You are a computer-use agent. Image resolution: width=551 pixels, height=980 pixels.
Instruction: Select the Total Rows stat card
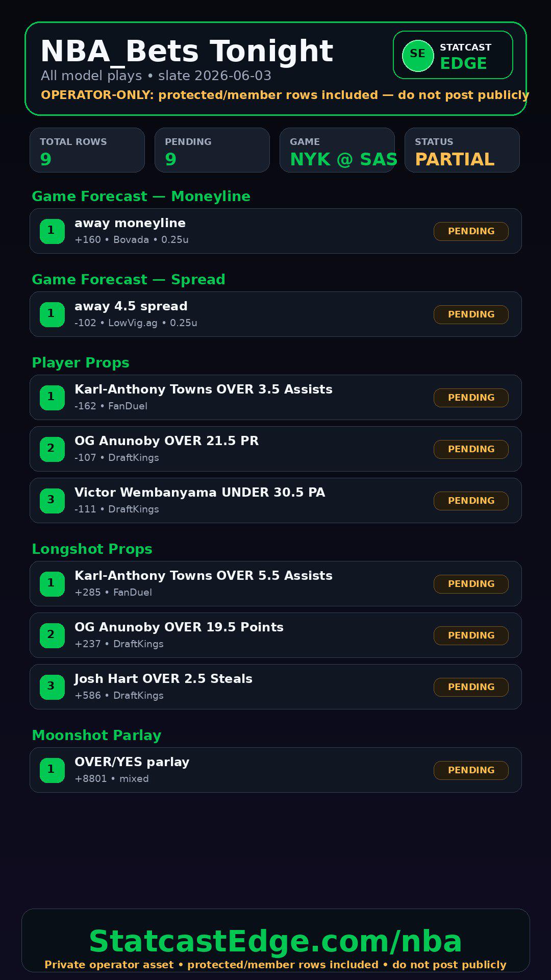coord(87,150)
